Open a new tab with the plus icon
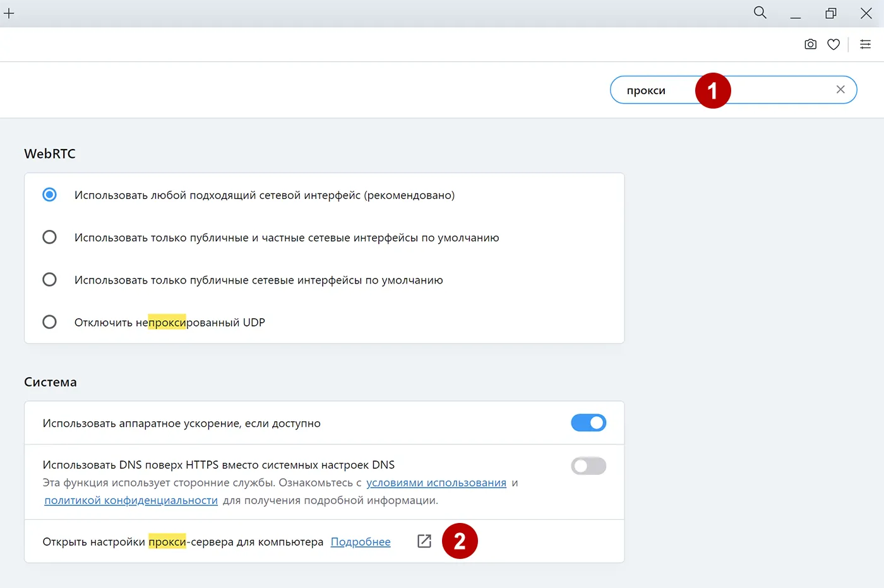Viewport: 884px width, 588px height. pos(9,13)
